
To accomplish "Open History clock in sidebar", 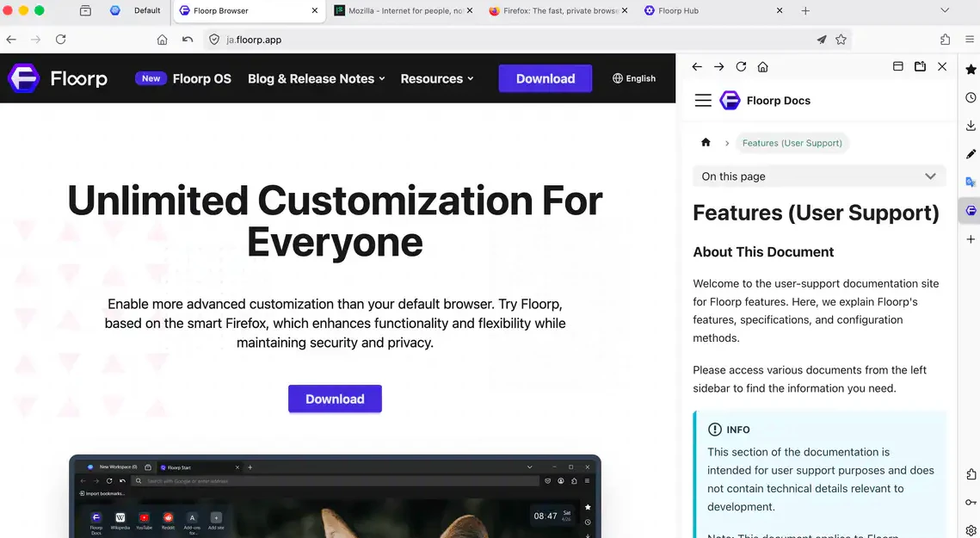I will (971, 97).
